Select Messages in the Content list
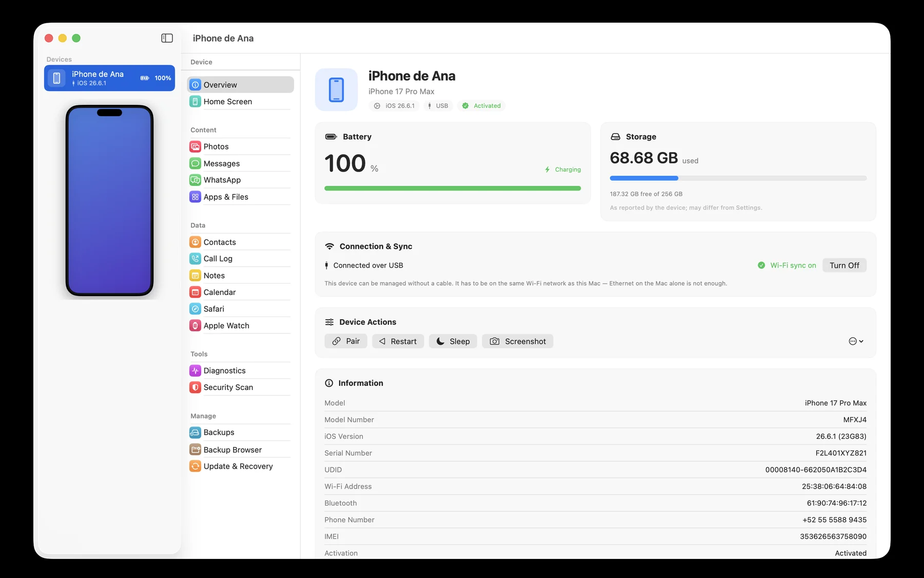Viewport: 924px width, 578px height. [x=241, y=163]
